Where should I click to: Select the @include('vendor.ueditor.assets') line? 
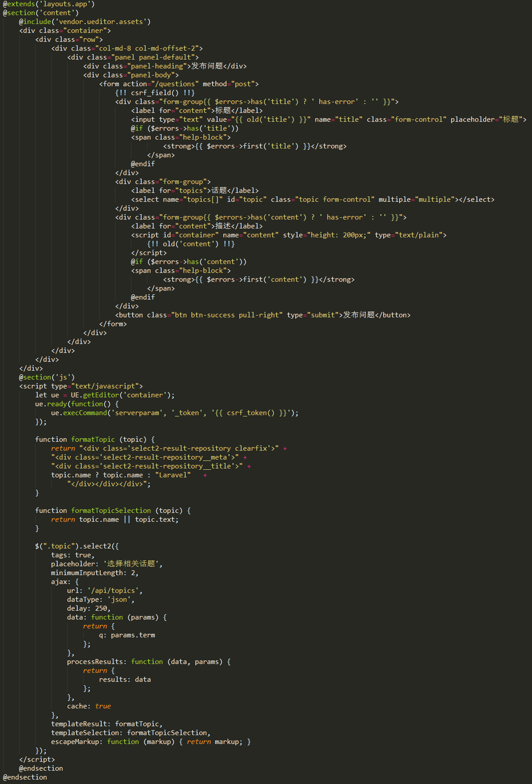tap(85, 22)
